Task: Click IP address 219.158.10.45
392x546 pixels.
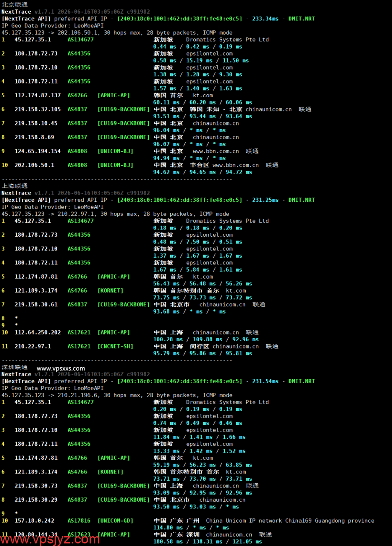Action: (36, 123)
